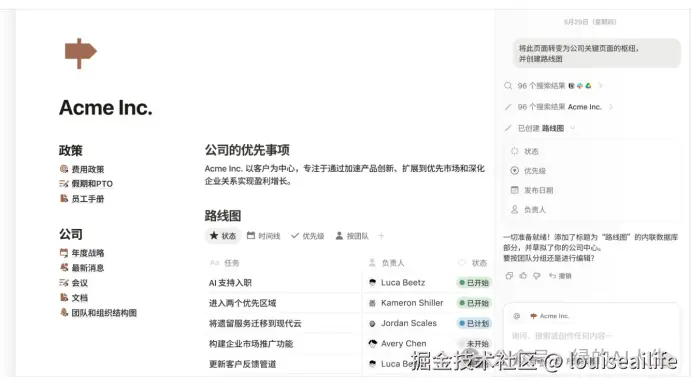
Task: Open the 文档 page link
Action: click(x=79, y=298)
